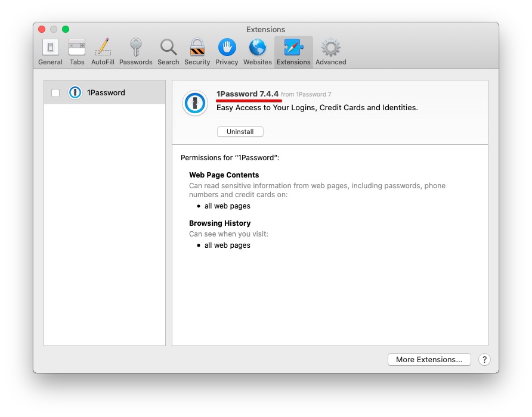
Task: Open the Passwords key icon pane
Action: (x=136, y=52)
